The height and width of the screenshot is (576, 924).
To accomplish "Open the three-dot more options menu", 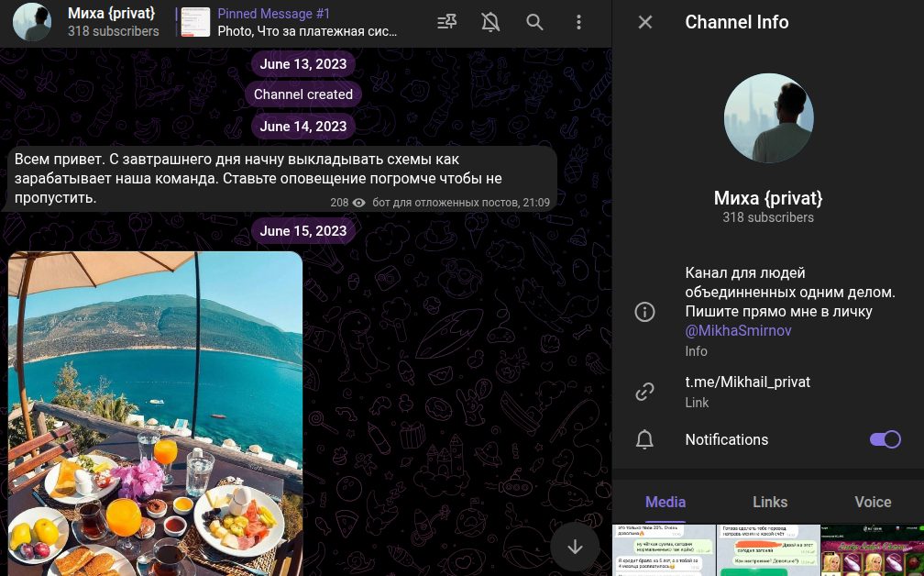I will 578,22.
